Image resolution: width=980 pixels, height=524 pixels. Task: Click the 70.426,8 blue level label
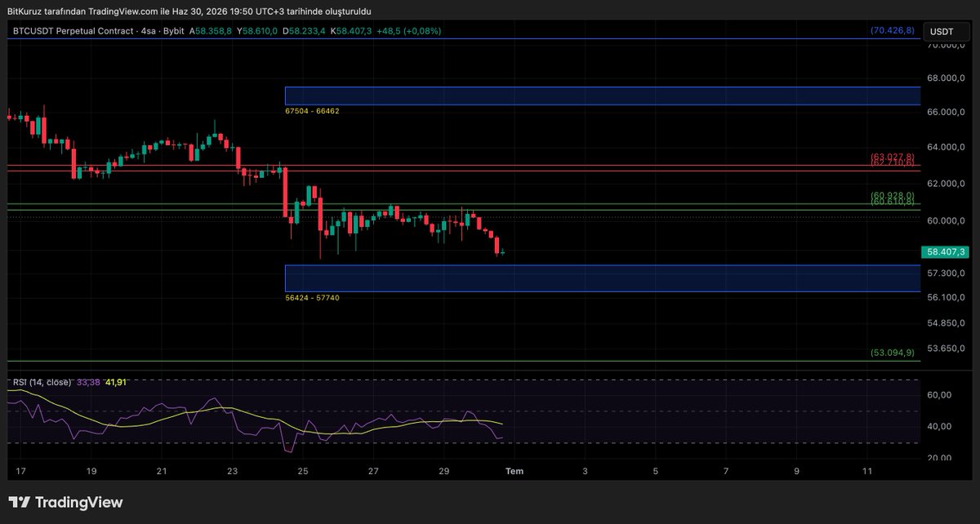(x=892, y=30)
